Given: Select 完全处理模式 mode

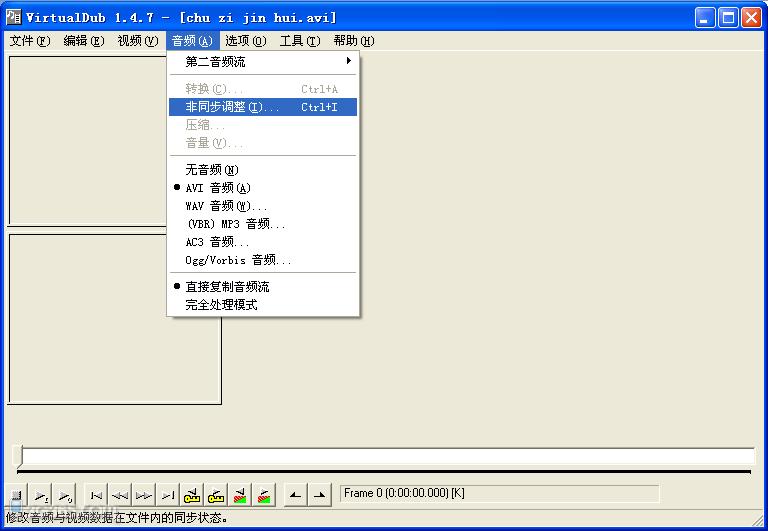Looking at the screenshot, I should [263, 305].
